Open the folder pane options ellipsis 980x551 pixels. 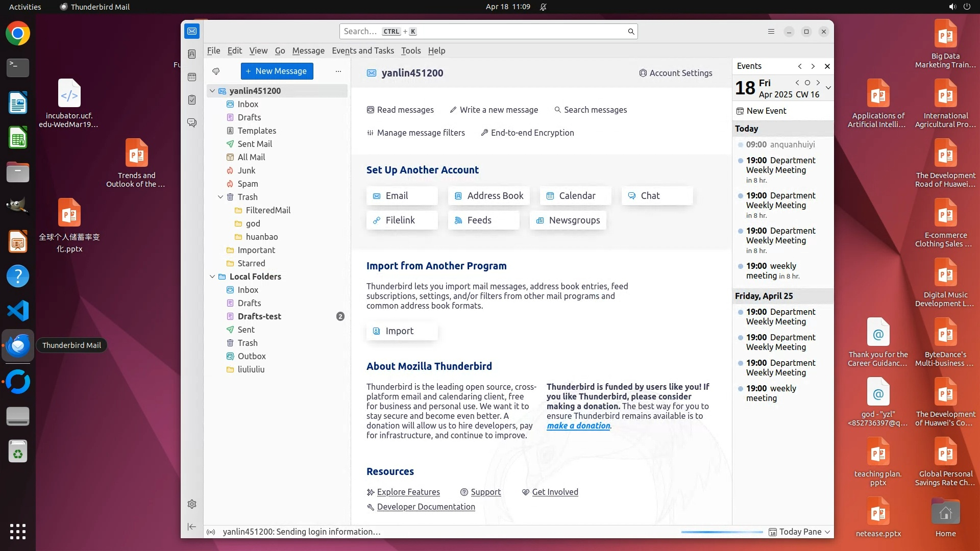click(338, 71)
